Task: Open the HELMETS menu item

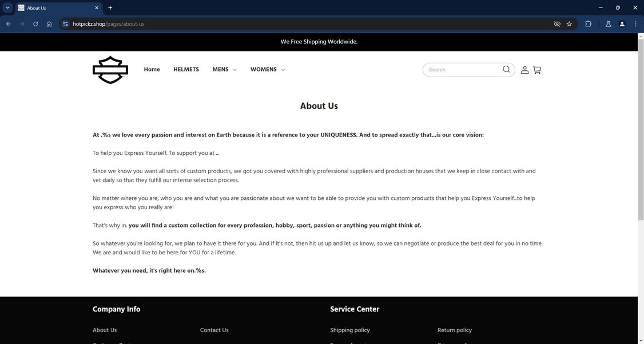Action: (x=186, y=69)
